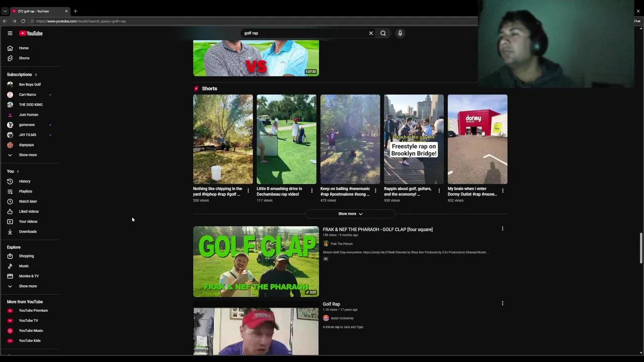Open options for Dormy Outlet short

click(x=503, y=191)
